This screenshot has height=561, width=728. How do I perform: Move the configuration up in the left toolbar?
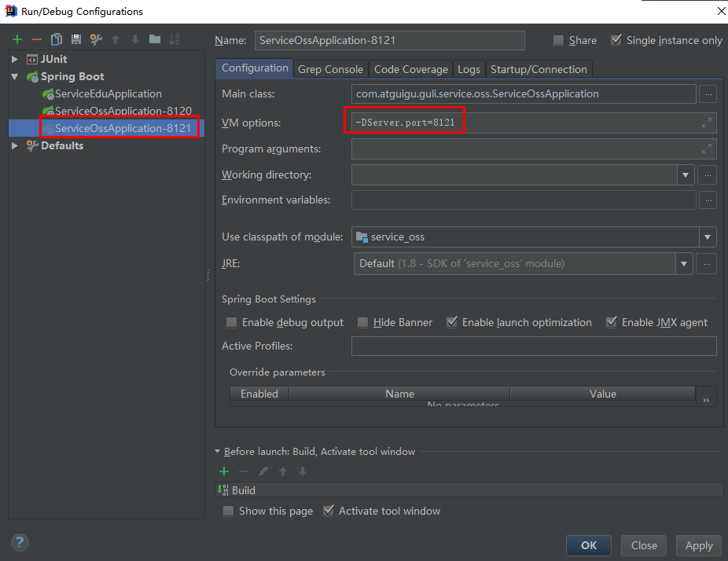116,39
